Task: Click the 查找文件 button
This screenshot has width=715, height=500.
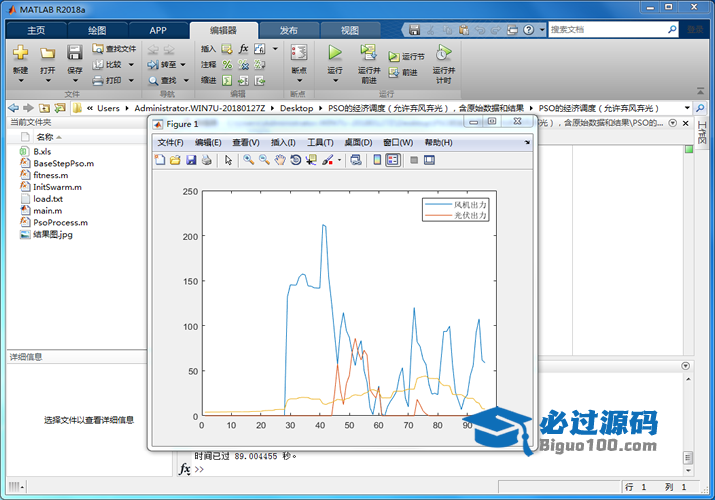Action: pyautogui.click(x=113, y=48)
